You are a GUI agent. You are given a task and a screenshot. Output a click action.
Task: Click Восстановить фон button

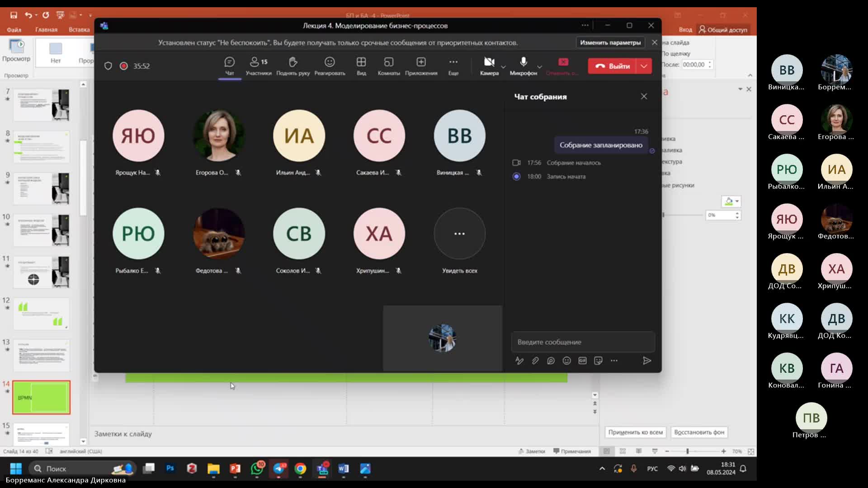pos(699,432)
